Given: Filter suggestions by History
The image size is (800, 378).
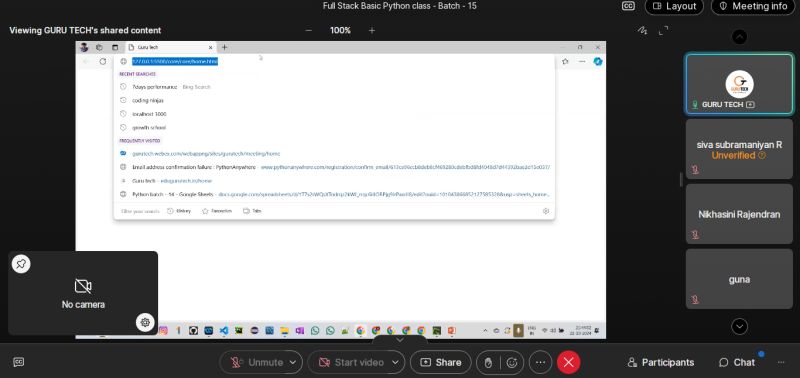Looking at the screenshot, I should (x=179, y=211).
